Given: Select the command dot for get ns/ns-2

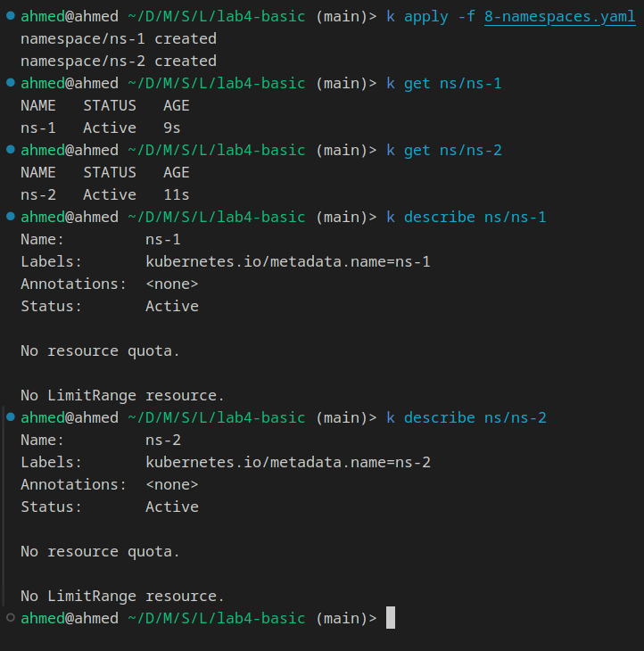Looking at the screenshot, I should (11, 150).
